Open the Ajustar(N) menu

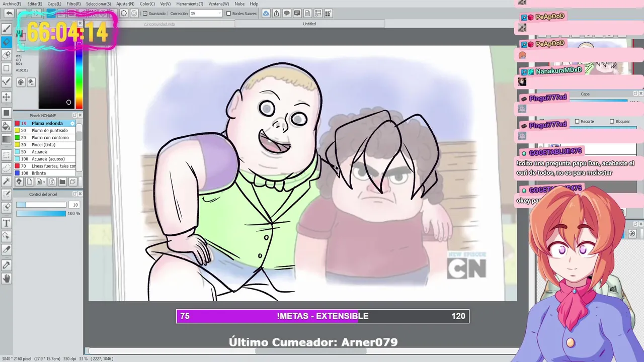coord(125,4)
